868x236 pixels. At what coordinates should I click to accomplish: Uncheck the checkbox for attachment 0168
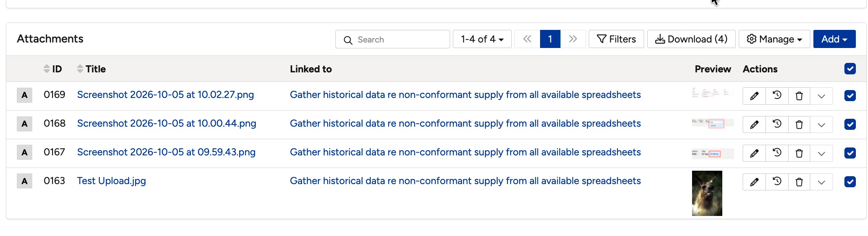(850, 124)
